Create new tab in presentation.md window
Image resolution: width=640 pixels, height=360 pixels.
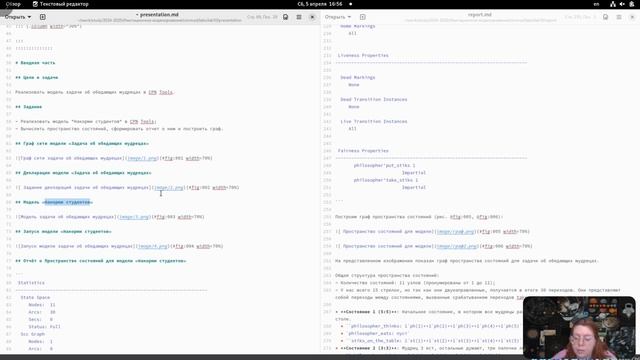42,17
